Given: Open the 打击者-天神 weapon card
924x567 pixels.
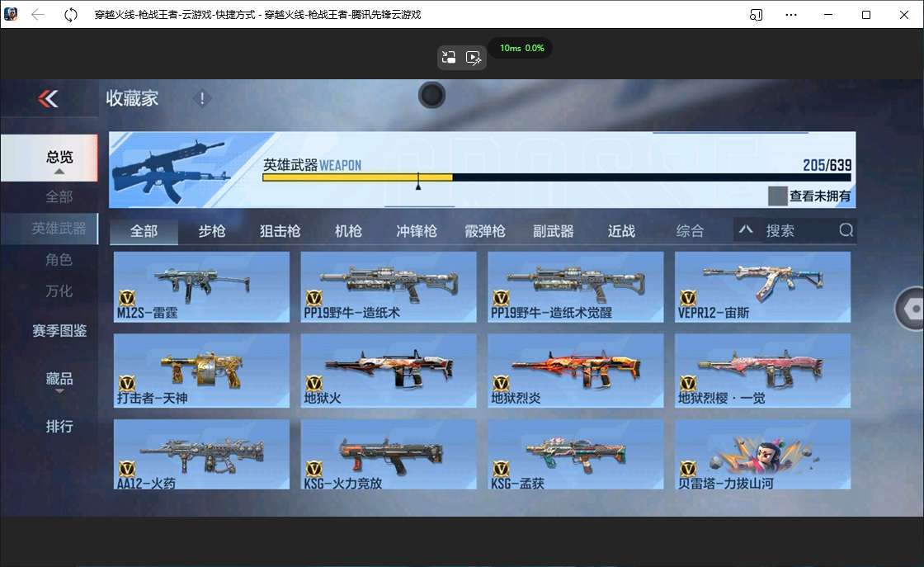Looking at the screenshot, I should [201, 371].
